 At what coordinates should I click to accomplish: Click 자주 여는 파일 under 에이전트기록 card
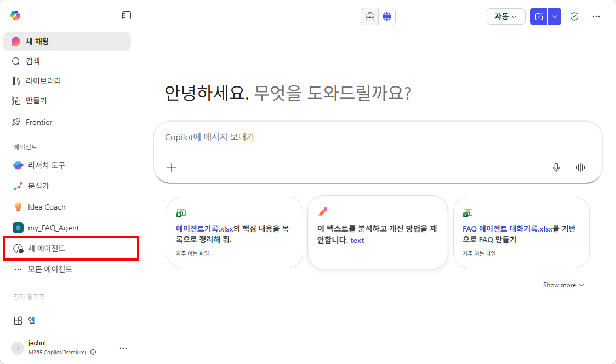[192, 254]
